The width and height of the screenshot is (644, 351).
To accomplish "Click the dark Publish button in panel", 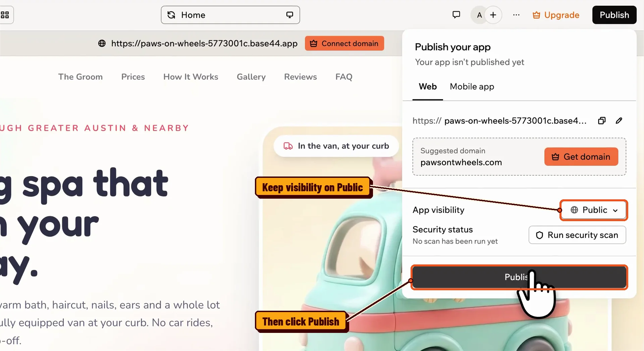I will 519,277.
